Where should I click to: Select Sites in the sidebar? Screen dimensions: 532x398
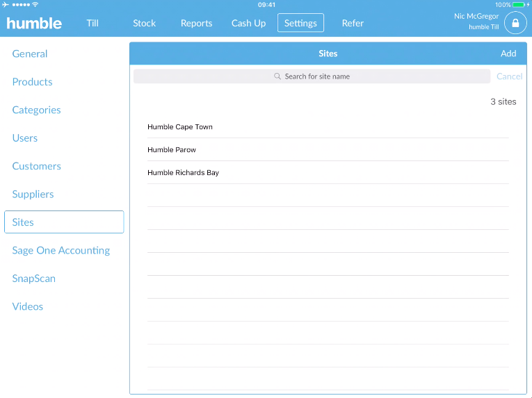point(64,222)
